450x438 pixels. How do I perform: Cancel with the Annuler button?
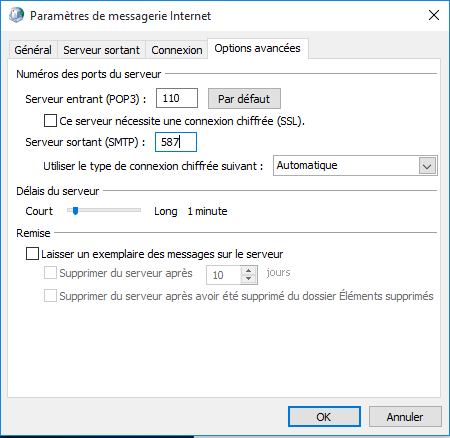[x=405, y=417]
